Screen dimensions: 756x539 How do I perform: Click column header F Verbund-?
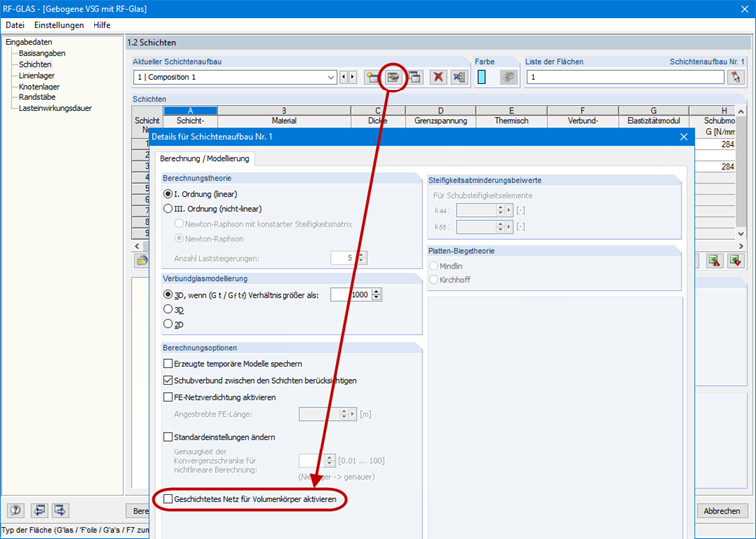pyautogui.click(x=583, y=116)
